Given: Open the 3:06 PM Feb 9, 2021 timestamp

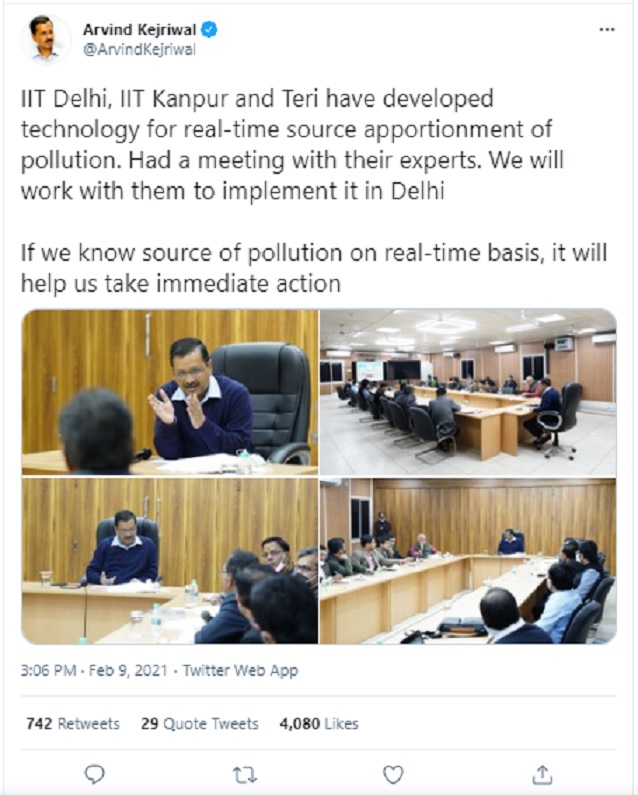Looking at the screenshot, I should click(x=94, y=670).
